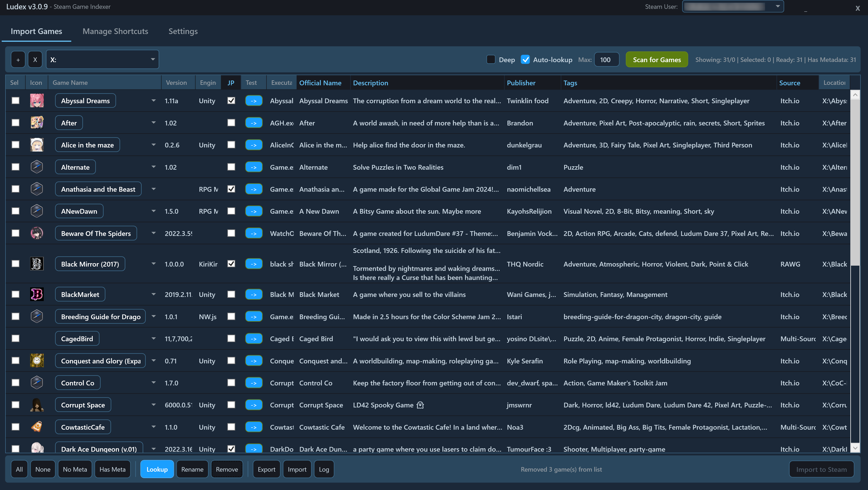Expand name options for Beware Of The Spiders
868x490 pixels.
coord(153,233)
